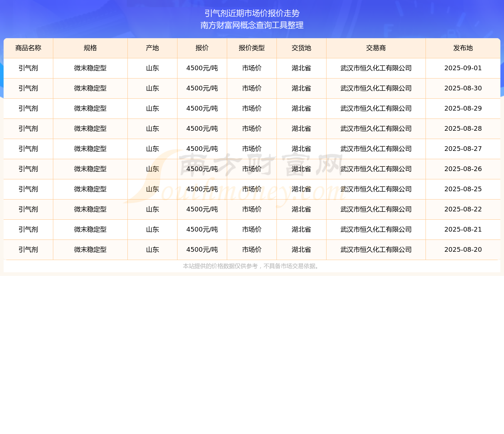Click 武汉市恒久化工有限公司 in the 2025-08-20 row
The image size is (504, 434).
pos(376,250)
